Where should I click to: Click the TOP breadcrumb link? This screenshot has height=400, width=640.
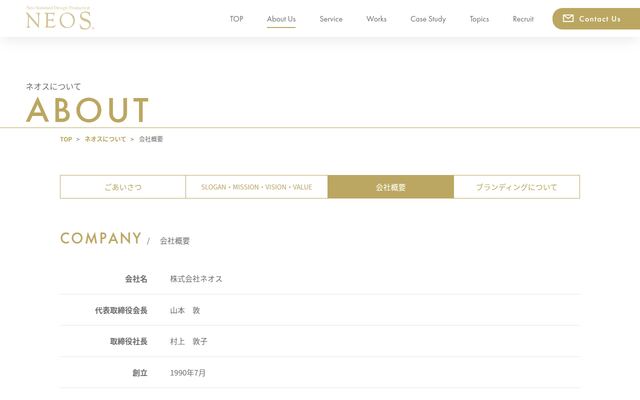[66, 139]
